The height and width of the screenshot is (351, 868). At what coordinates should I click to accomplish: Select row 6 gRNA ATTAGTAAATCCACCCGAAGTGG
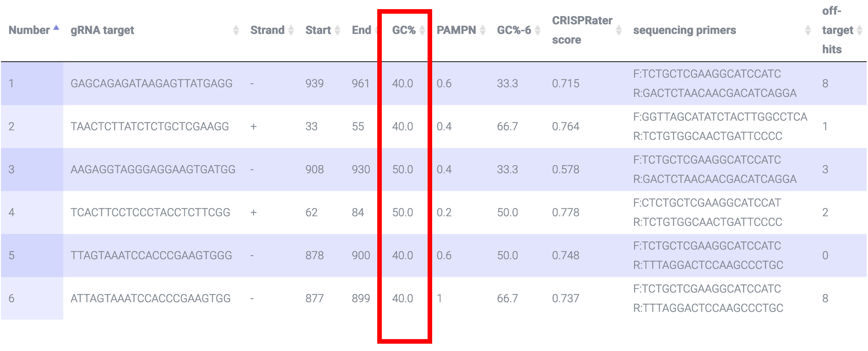150,299
